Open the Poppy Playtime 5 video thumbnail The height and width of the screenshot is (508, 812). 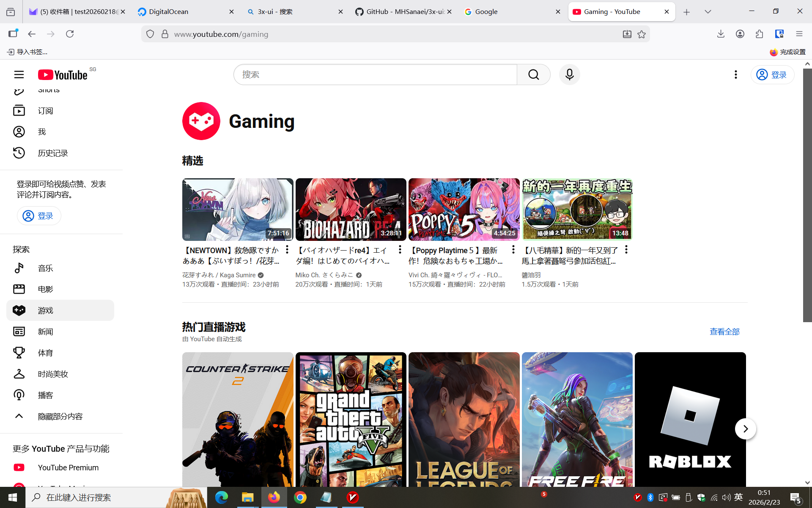point(464,210)
